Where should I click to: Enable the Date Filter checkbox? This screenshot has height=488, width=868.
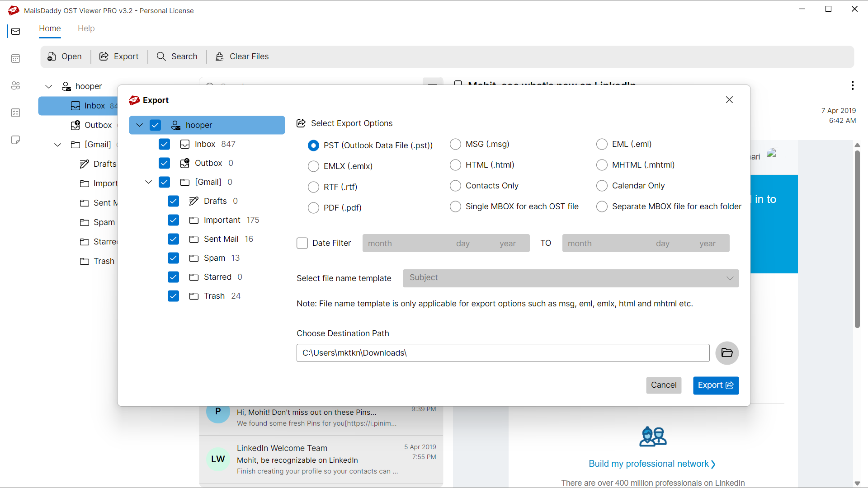coord(302,243)
